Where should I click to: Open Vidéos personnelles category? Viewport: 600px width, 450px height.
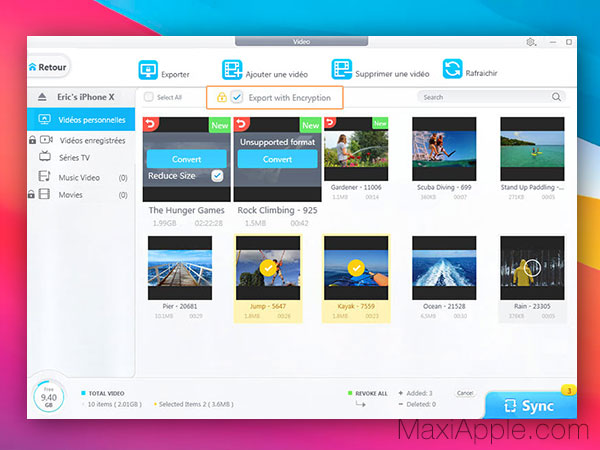tap(81, 119)
